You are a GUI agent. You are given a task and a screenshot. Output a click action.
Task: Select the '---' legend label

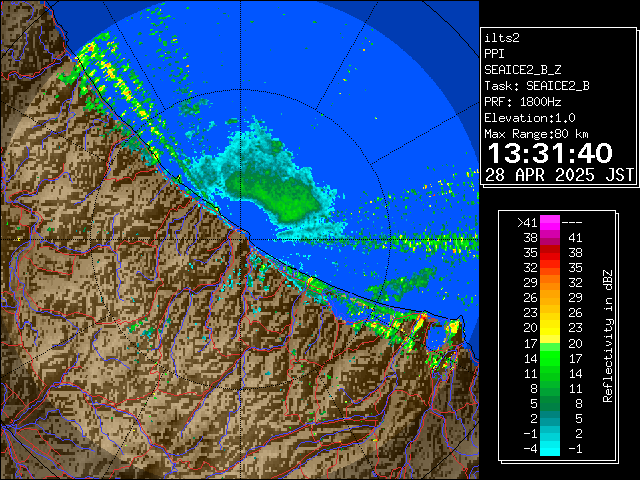pos(572,223)
